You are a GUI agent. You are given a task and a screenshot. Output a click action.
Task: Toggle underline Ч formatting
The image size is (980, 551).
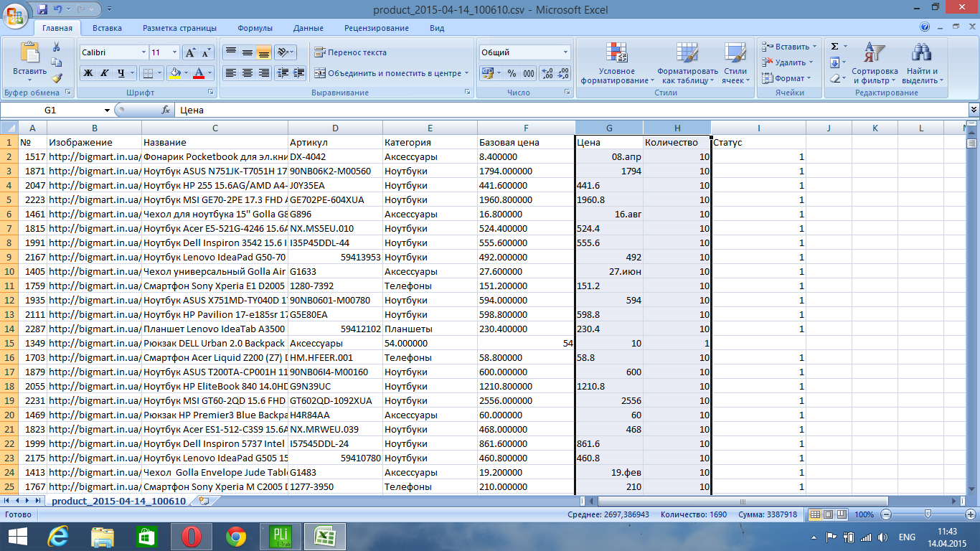121,73
